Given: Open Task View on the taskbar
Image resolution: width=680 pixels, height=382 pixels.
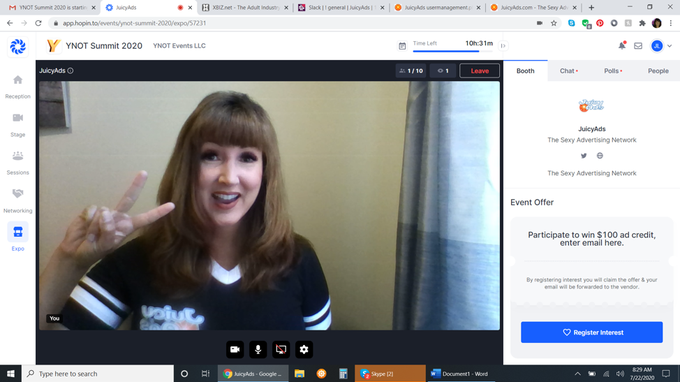Looking at the screenshot, I should click(x=206, y=373).
